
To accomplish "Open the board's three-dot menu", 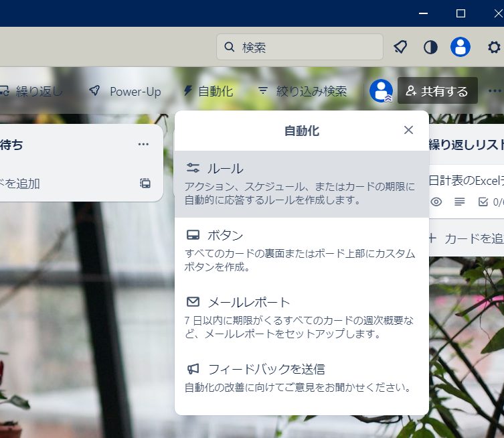I will [495, 91].
